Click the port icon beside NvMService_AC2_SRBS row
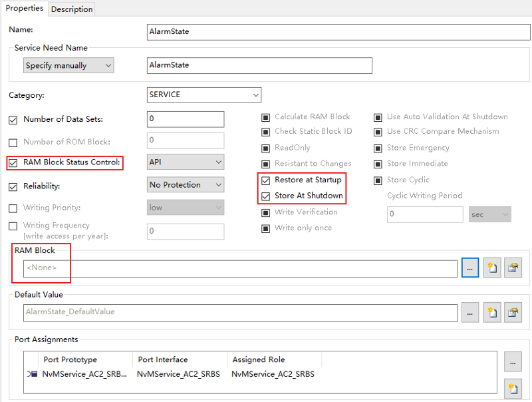The height and width of the screenshot is (402, 532). 32,374
